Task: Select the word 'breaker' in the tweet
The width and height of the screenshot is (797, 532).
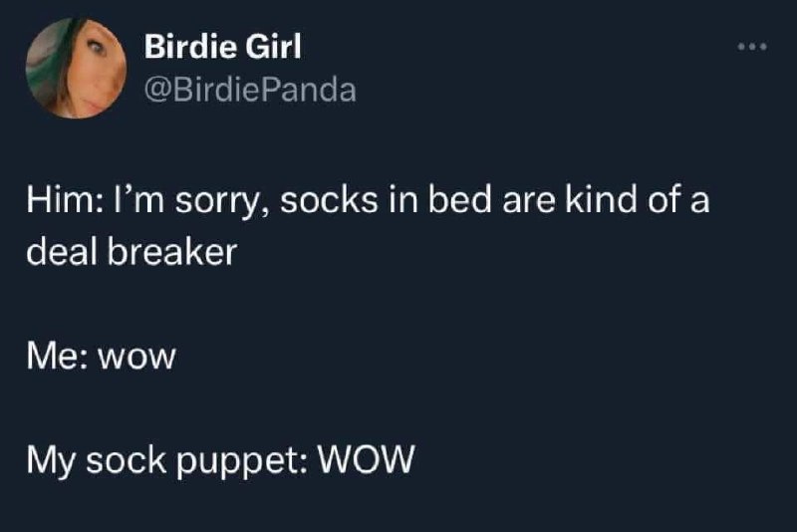Action: (172, 251)
